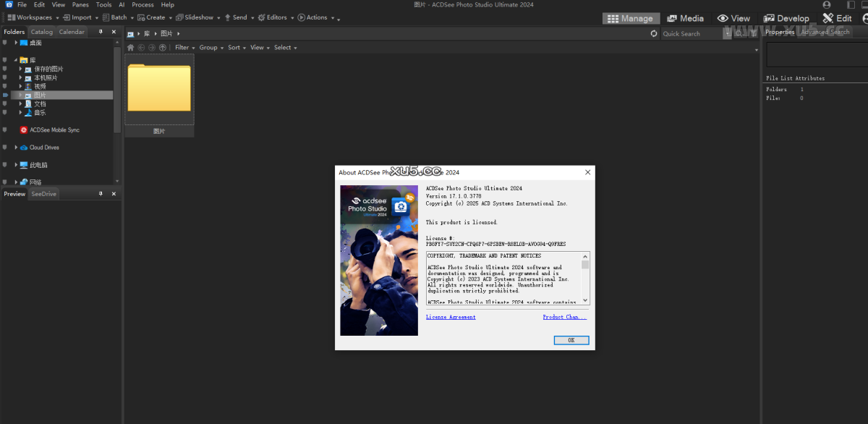Expand the Cloud Drives tree node

click(16, 148)
